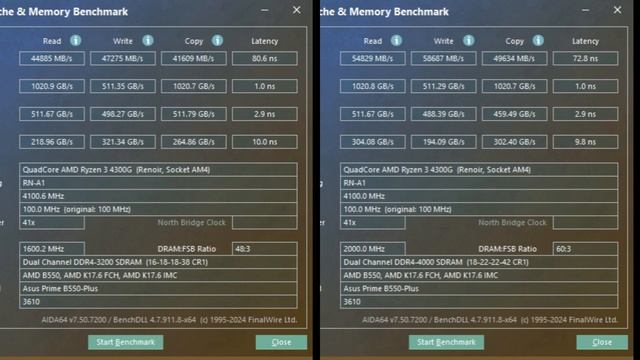Click 218.96 GB/s read field
Image resolution: width=640 pixels, height=360 pixels.
tap(52, 142)
